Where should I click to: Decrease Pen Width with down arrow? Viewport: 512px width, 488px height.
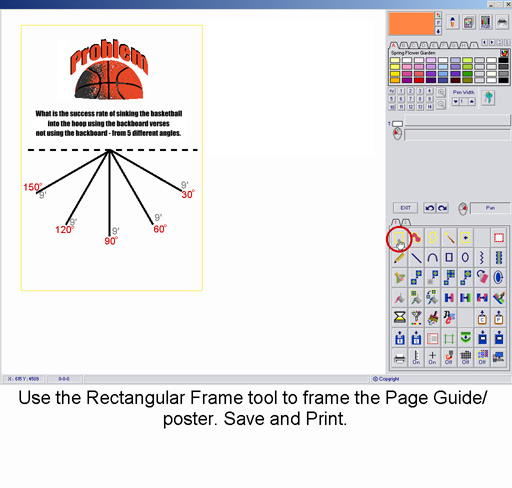click(x=455, y=102)
